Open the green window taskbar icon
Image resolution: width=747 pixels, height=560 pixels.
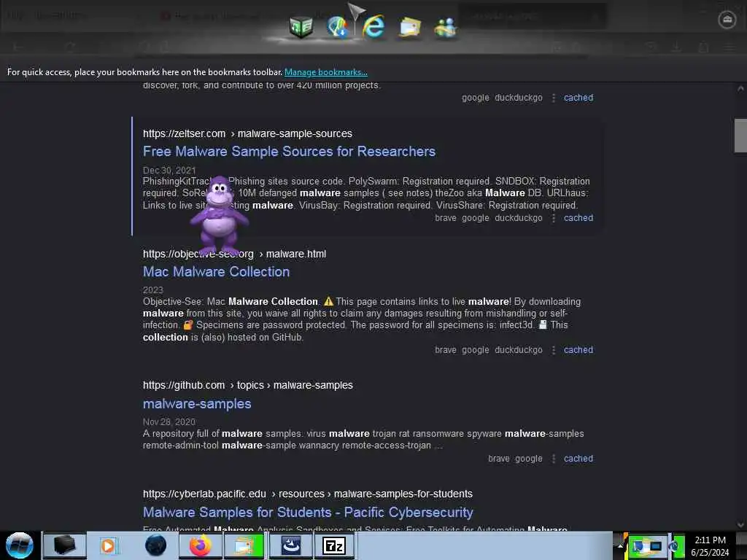244,545
